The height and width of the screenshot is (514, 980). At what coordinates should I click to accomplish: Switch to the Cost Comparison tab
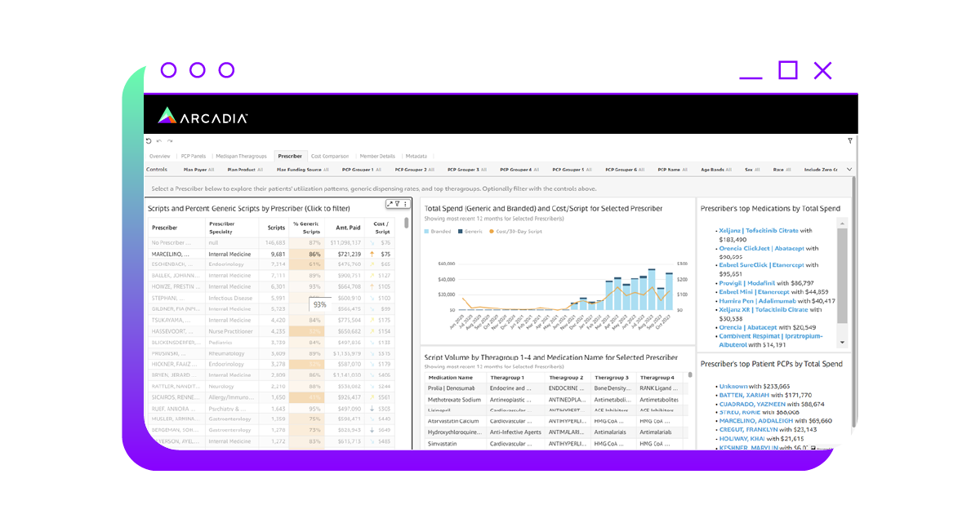click(x=330, y=156)
